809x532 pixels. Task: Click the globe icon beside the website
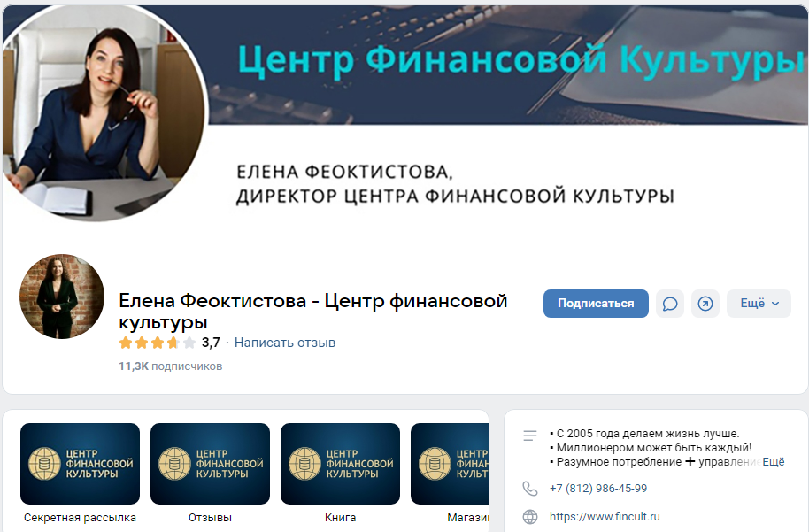click(530, 517)
